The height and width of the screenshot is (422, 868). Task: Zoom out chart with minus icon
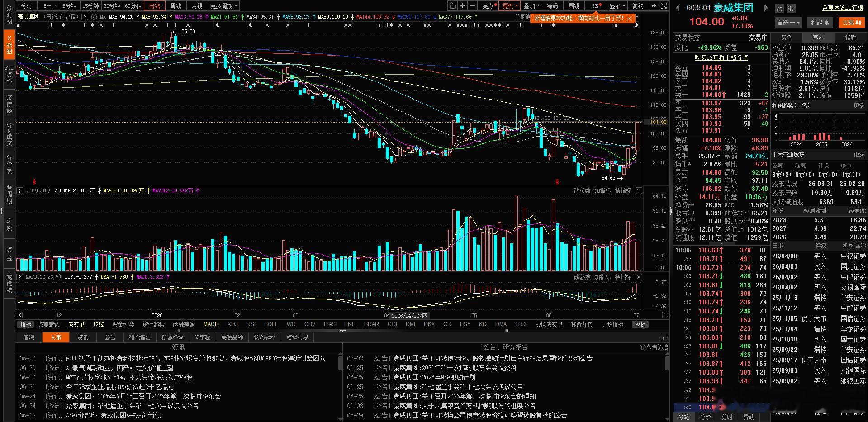pos(472,6)
